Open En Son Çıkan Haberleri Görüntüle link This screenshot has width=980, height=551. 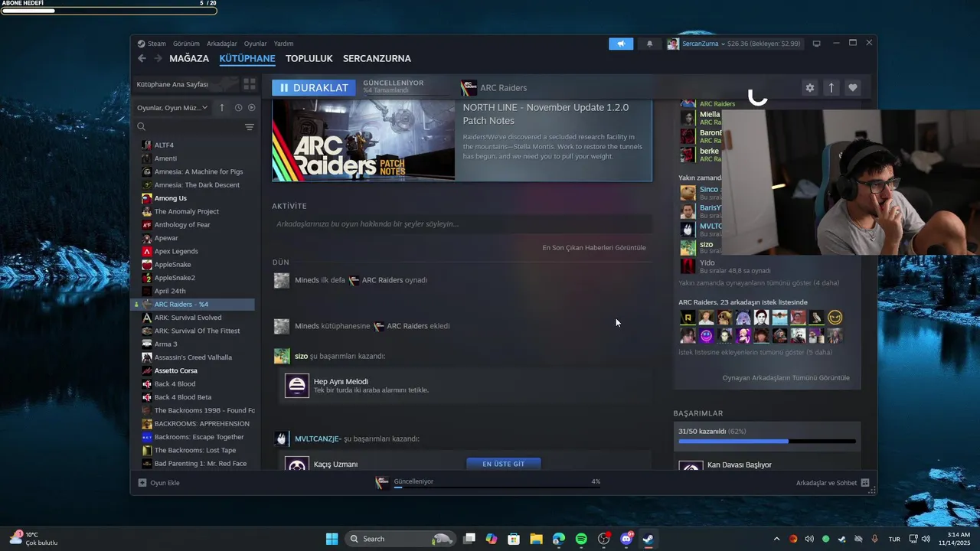coord(594,247)
